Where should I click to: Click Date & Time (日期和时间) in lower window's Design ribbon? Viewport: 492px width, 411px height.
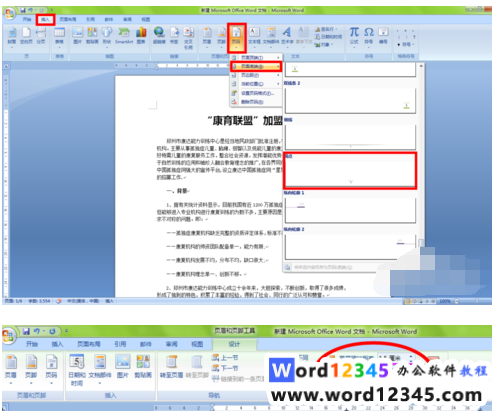[x=77, y=370]
